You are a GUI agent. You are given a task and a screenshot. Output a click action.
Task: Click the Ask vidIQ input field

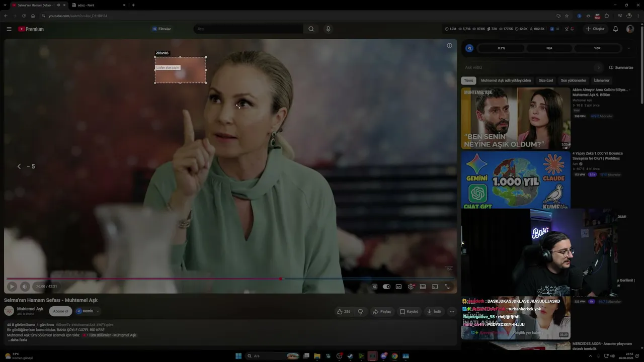(532, 67)
